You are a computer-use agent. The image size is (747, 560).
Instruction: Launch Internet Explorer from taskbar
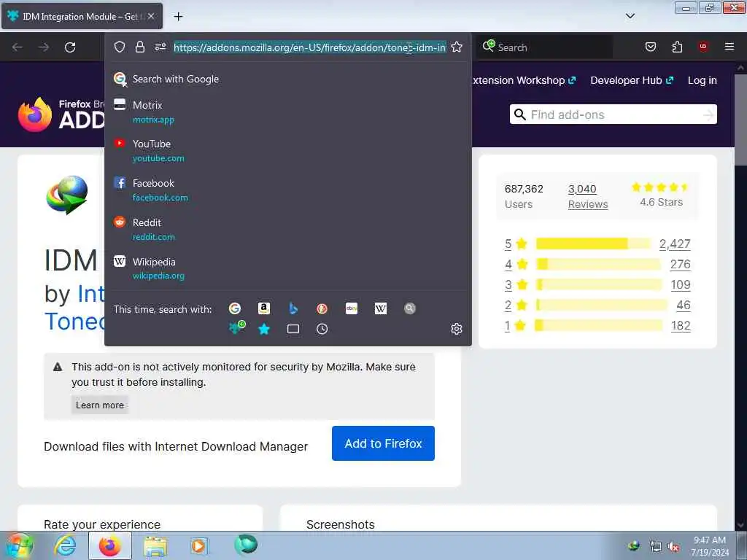coord(65,545)
